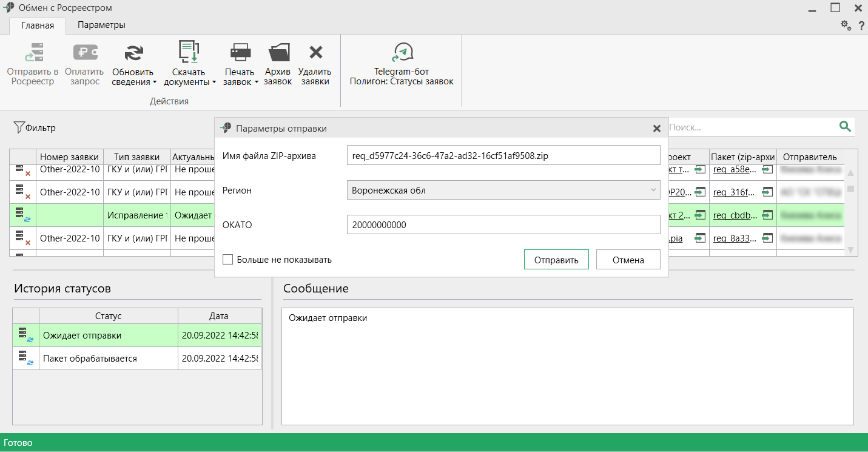
Task: Open Архив заявок folder icon
Action: [x=278, y=53]
